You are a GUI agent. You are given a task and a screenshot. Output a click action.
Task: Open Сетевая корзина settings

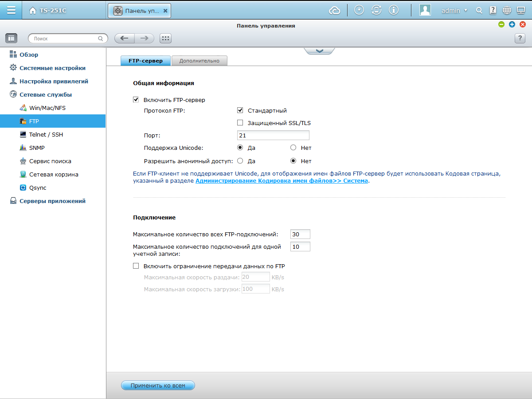pyautogui.click(x=54, y=174)
